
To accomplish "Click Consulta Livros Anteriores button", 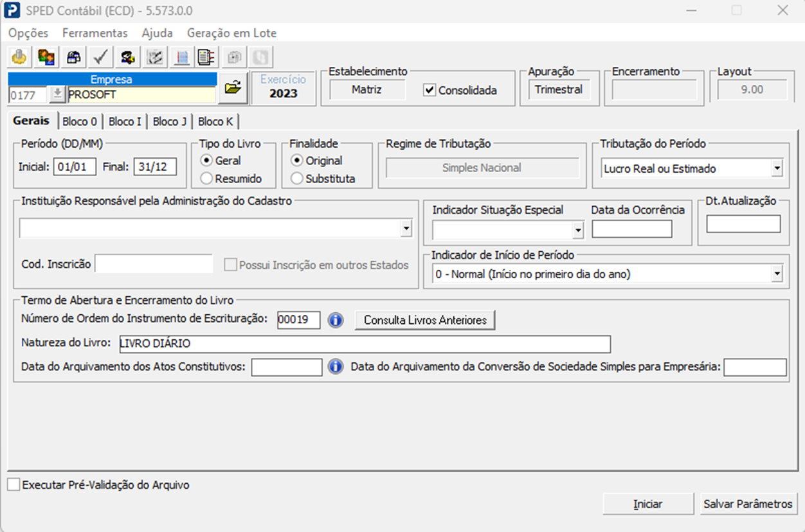I will pyautogui.click(x=425, y=320).
